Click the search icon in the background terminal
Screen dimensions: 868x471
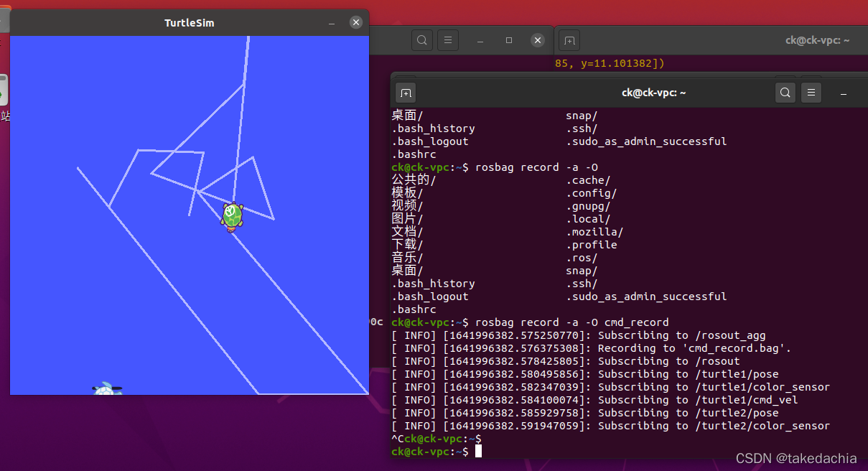coord(422,40)
